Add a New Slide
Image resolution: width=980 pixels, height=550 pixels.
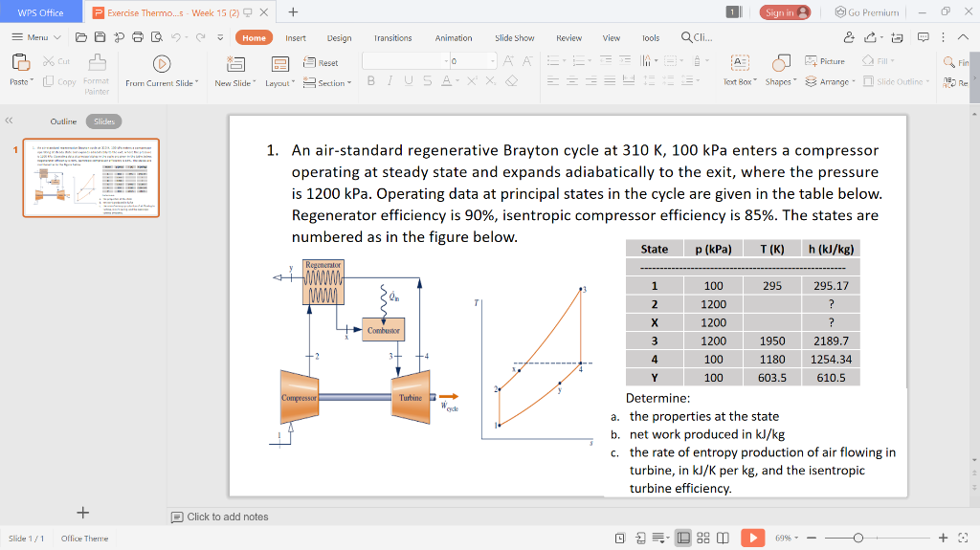pyautogui.click(x=235, y=71)
